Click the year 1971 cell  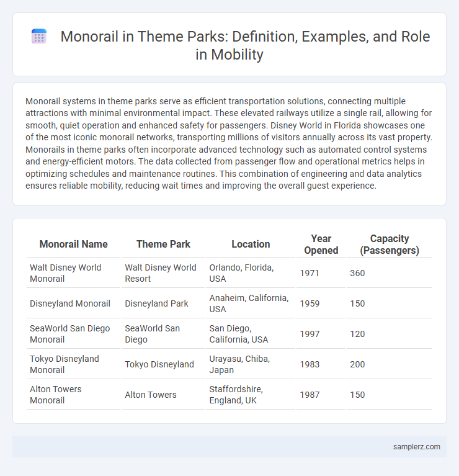click(x=321, y=273)
